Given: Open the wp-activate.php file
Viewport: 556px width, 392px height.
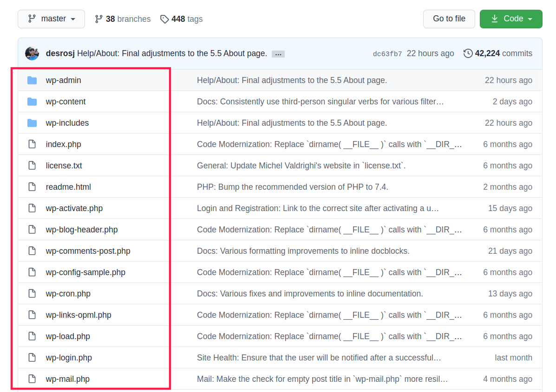Looking at the screenshot, I should coord(74,208).
